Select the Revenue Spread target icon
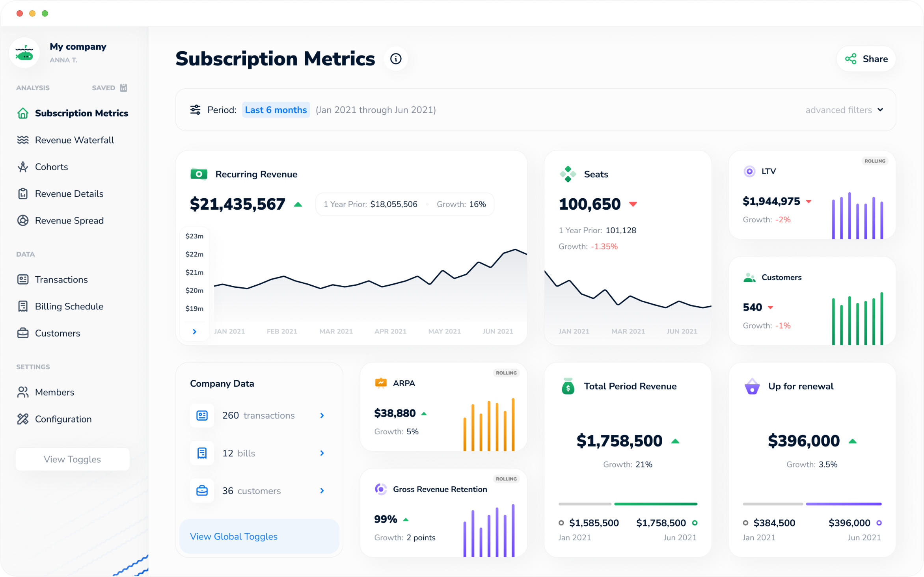This screenshot has width=924, height=577. (x=22, y=220)
